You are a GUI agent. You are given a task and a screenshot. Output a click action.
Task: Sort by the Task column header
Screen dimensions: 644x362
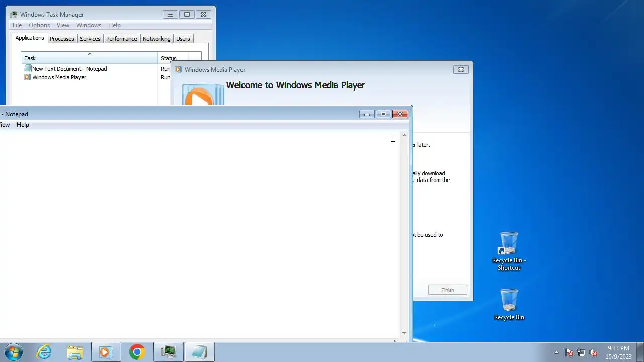[x=90, y=58]
